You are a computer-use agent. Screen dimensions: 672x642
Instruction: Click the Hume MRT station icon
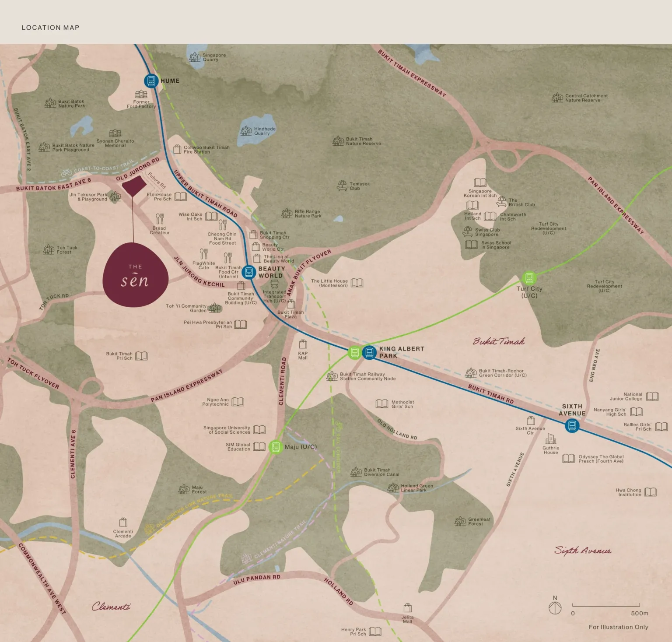(151, 81)
